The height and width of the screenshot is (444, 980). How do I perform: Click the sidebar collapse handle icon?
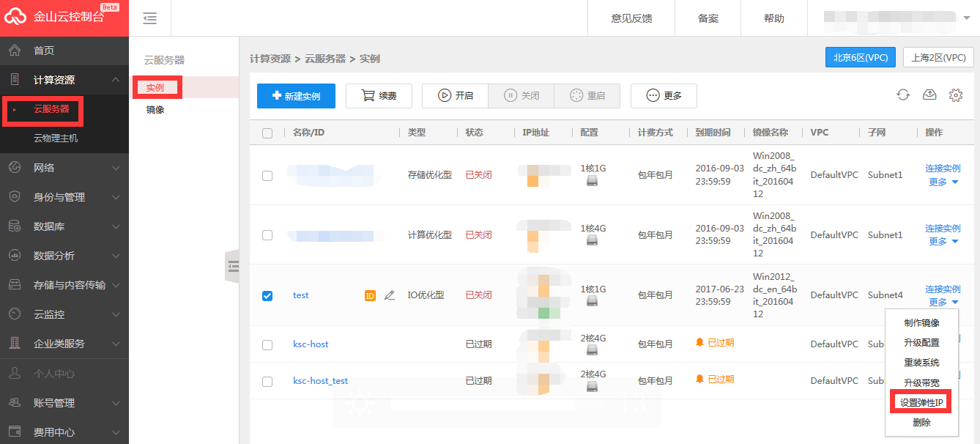point(233,267)
